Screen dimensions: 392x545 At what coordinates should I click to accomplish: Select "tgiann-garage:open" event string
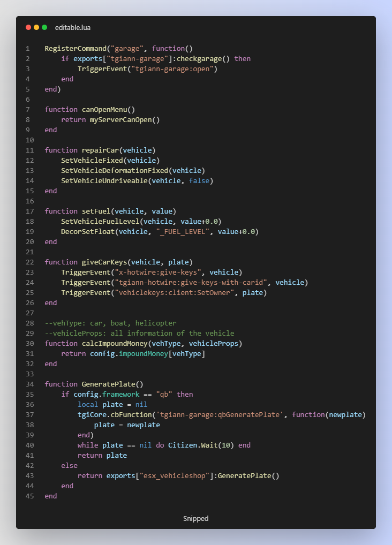point(172,69)
